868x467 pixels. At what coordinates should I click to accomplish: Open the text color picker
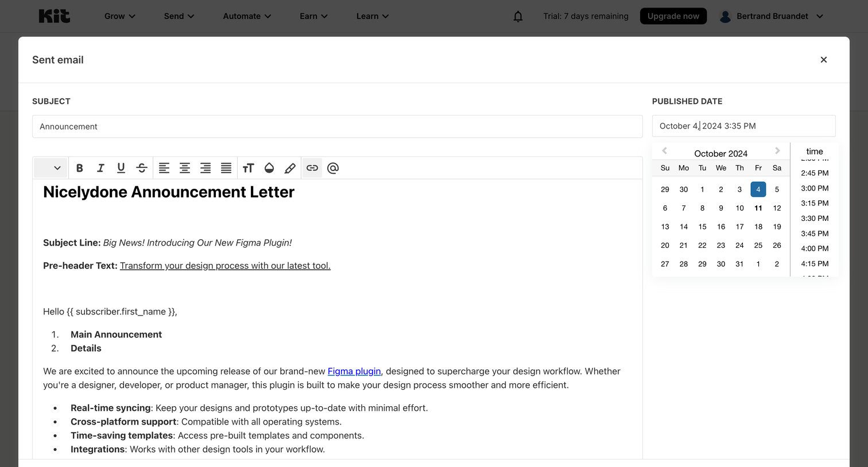tap(269, 168)
